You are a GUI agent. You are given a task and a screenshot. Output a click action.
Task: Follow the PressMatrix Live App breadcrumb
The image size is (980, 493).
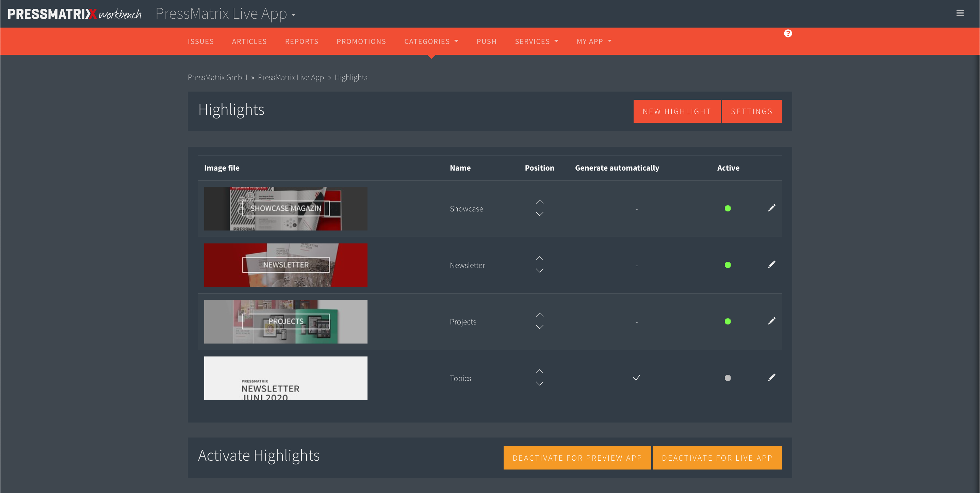(291, 77)
